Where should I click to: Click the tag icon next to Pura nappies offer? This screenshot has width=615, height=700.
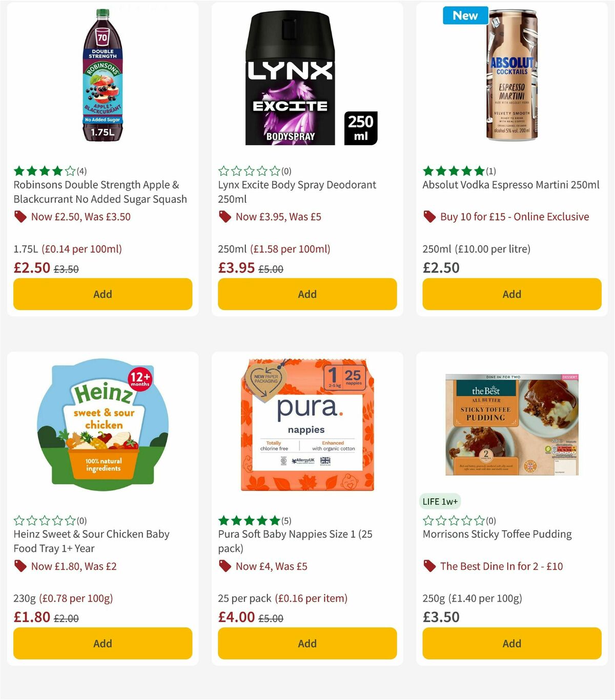click(x=224, y=566)
